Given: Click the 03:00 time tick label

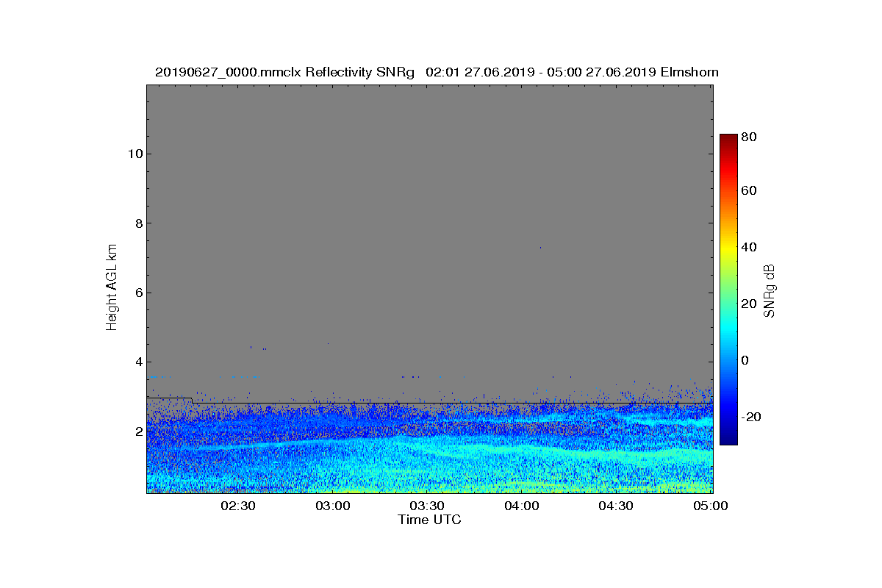Looking at the screenshot, I should (x=333, y=506).
